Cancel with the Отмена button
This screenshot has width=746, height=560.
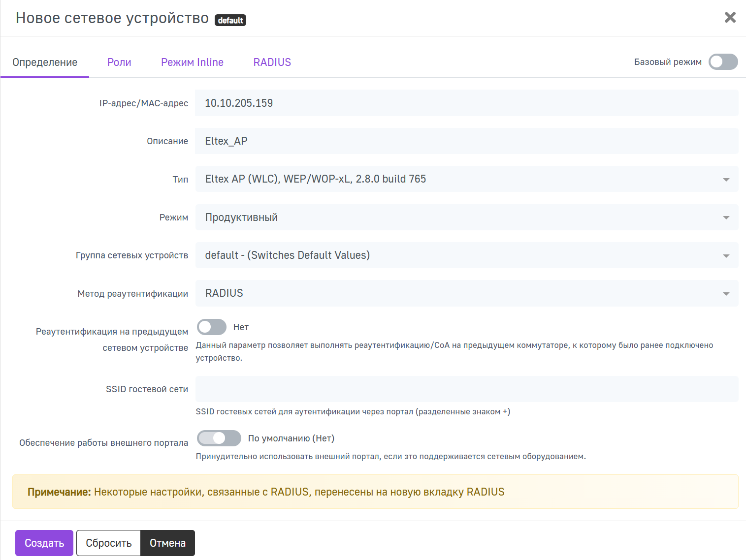(167, 543)
